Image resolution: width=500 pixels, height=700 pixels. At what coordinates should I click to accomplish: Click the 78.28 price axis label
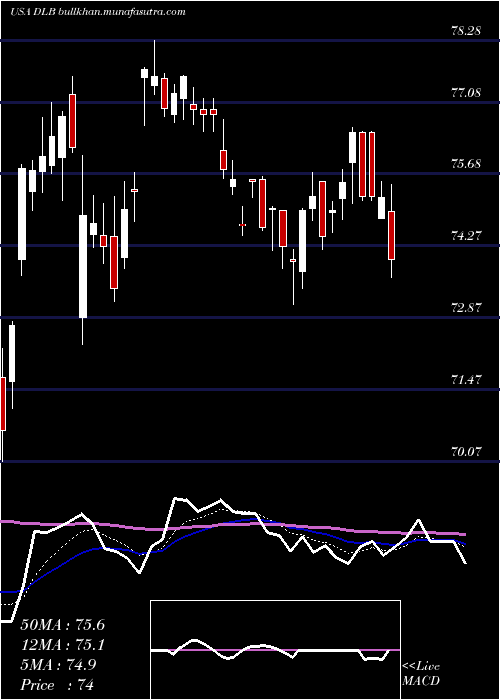tap(467, 31)
